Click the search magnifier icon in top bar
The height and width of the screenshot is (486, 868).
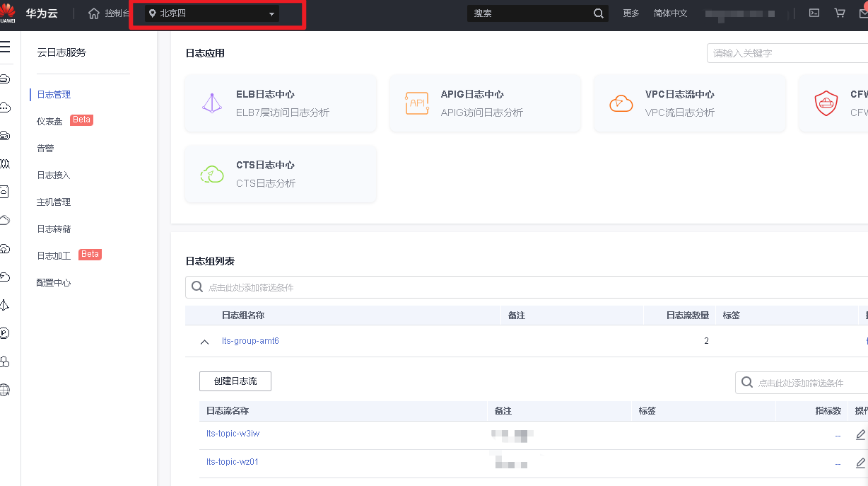click(x=598, y=13)
